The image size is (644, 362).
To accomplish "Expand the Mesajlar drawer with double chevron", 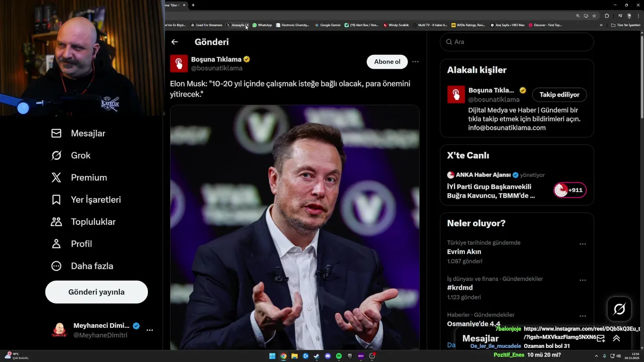I will tap(616, 338).
